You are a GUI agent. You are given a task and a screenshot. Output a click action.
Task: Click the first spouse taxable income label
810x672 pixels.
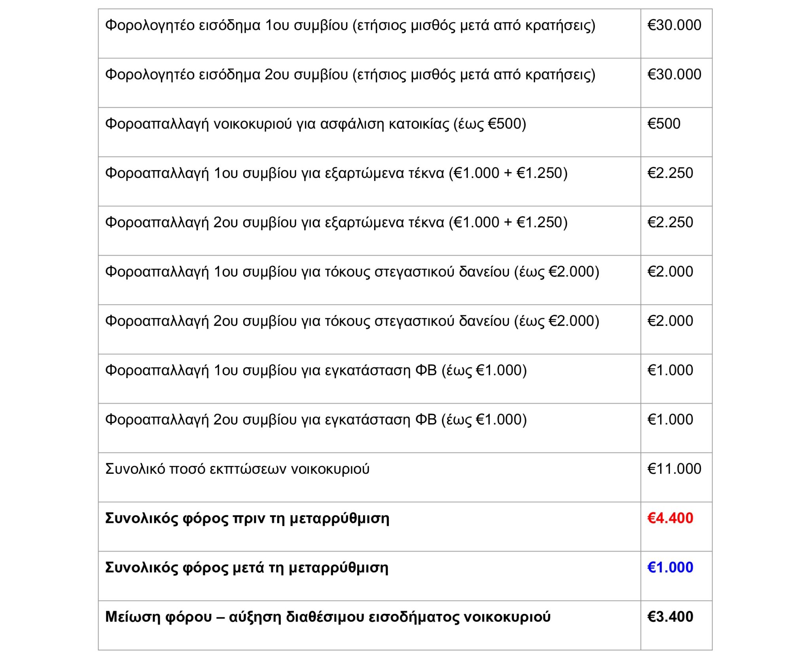pos(350,26)
